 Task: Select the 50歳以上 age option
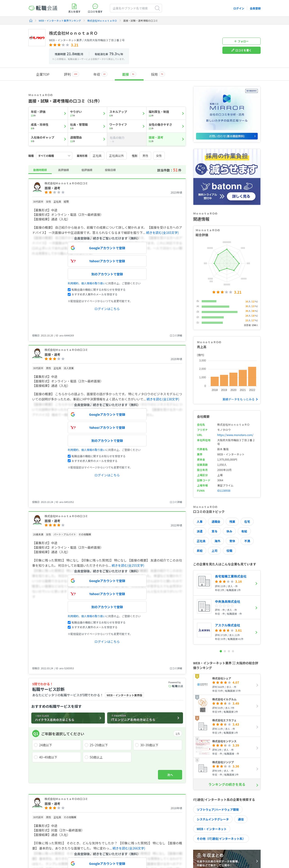(x=107, y=757)
